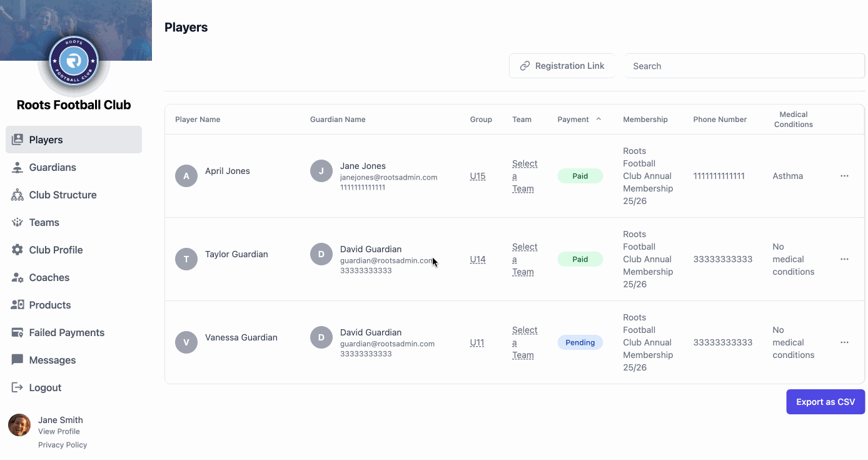Click the Club Profile gear icon
The width and height of the screenshot is (868, 460).
[x=18, y=250]
